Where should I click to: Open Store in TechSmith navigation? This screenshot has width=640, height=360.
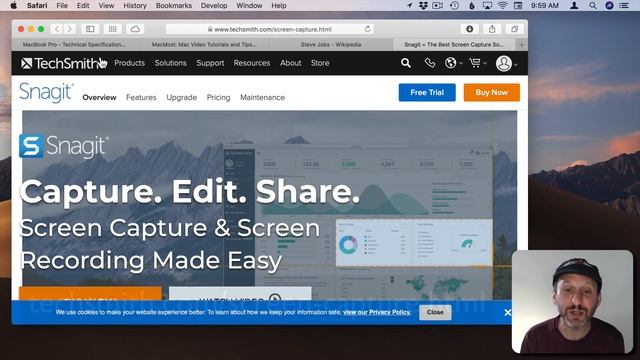(320, 63)
